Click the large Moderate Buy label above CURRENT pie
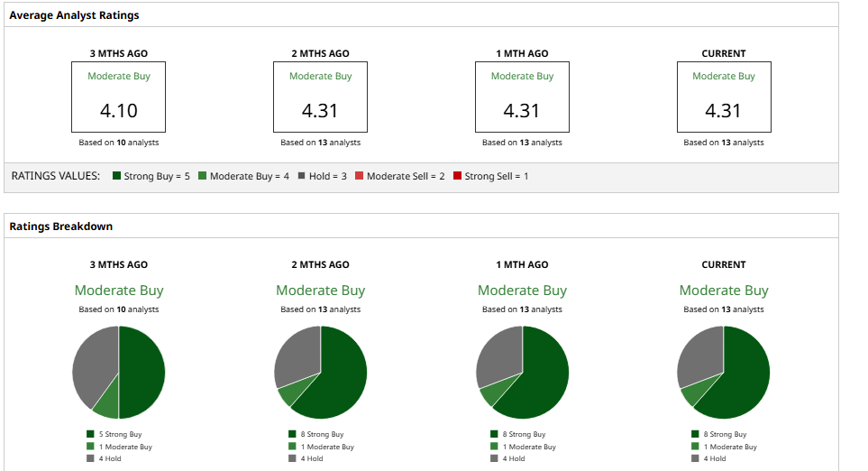 pyautogui.click(x=724, y=291)
